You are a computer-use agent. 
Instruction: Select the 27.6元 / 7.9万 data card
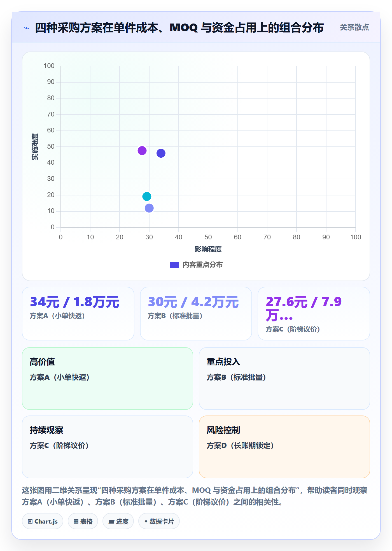point(314,314)
